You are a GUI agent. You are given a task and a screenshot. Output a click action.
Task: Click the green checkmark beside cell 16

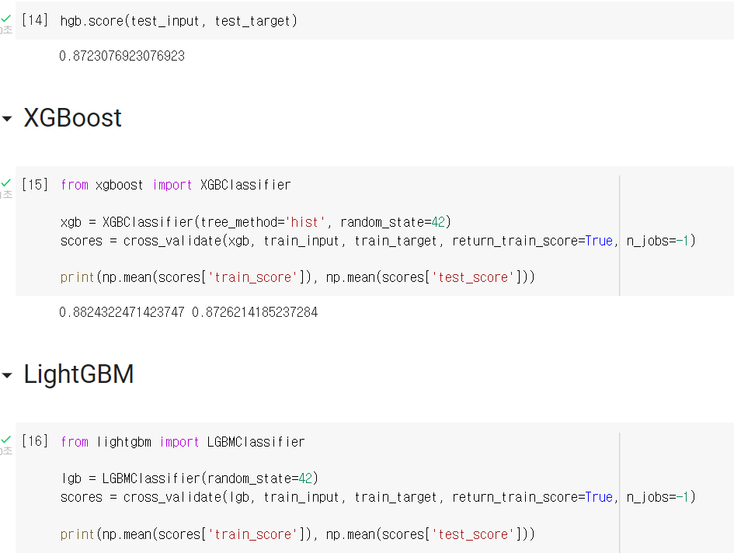pyautogui.click(x=6, y=439)
